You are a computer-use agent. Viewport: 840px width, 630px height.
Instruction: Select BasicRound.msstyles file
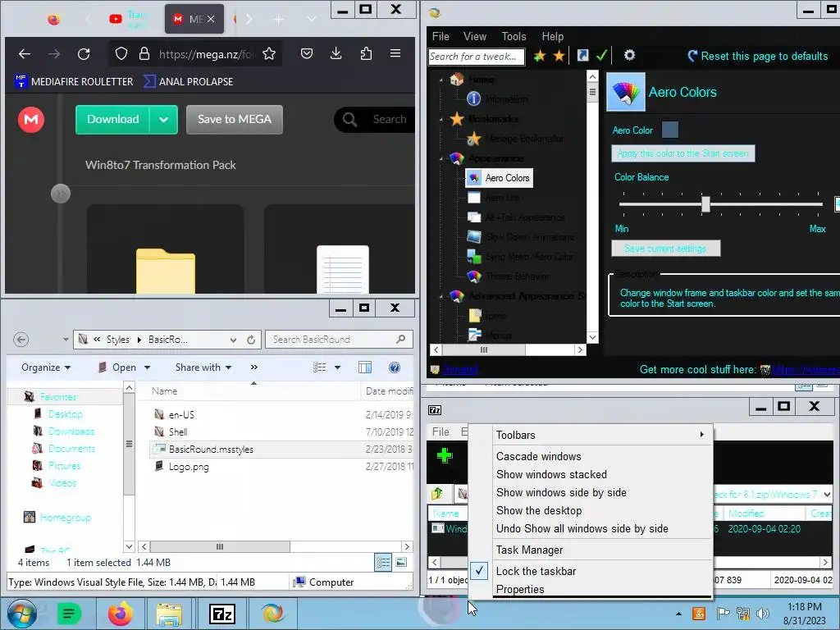(x=211, y=450)
